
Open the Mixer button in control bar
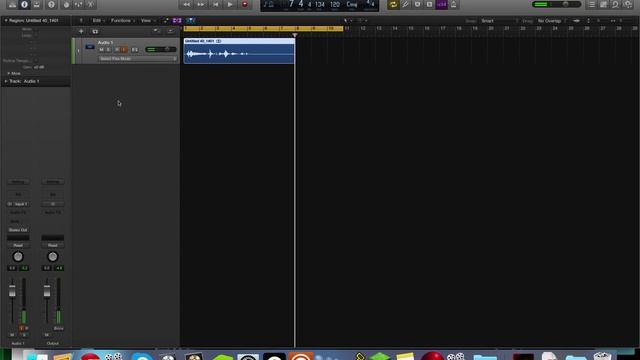(x=78, y=4)
